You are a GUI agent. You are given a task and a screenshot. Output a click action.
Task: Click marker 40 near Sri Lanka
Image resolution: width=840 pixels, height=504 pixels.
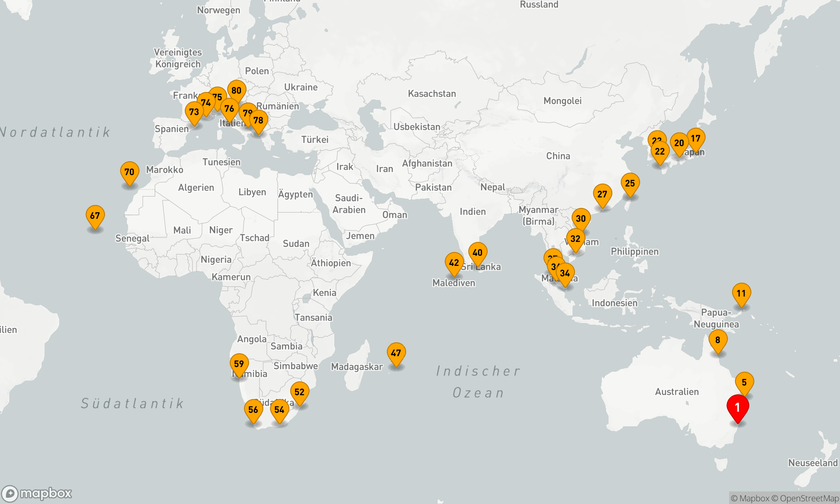[x=478, y=252]
